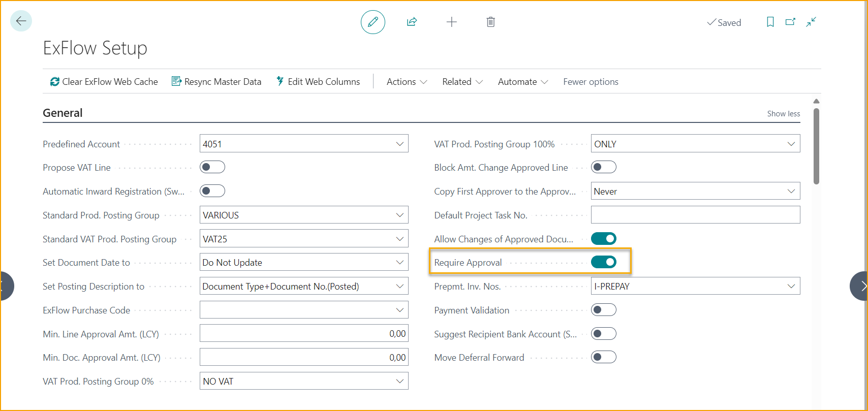Open Copy First Approver dropdown
Viewport: 868px width, 411px height.
coord(791,192)
